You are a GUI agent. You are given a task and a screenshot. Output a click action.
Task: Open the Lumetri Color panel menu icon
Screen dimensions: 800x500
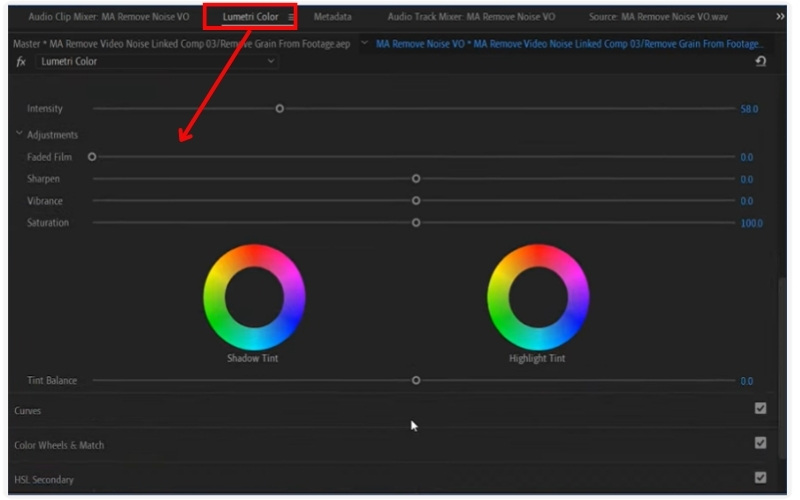291,17
